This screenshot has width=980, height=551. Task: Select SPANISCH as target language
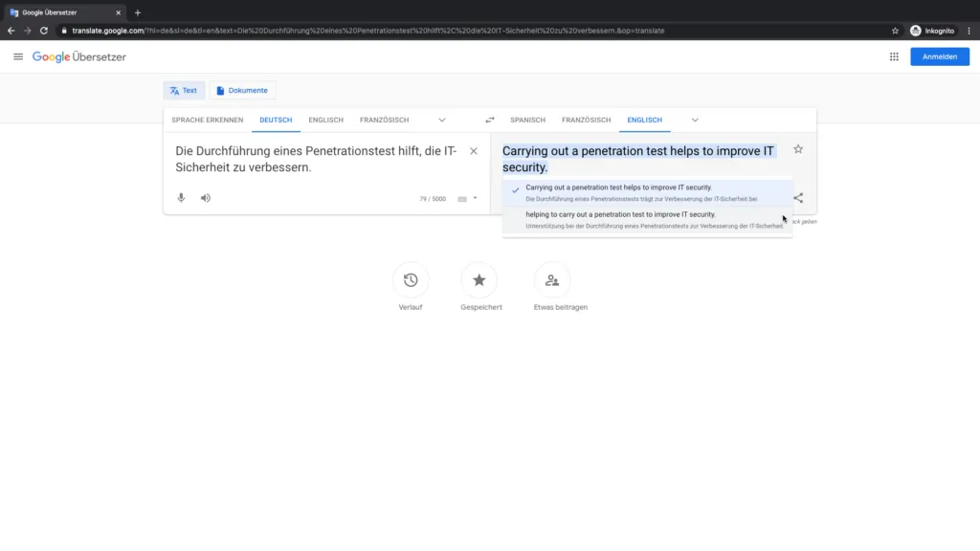(x=527, y=121)
